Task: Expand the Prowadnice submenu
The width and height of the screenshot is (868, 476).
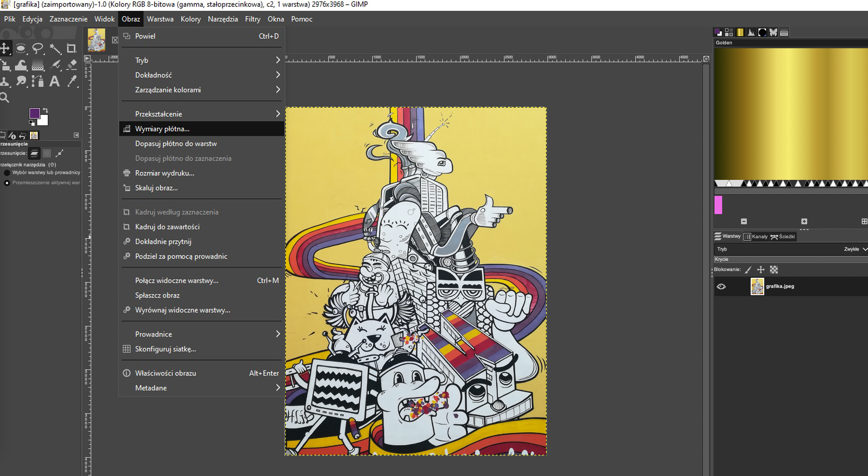Action: 202,334
